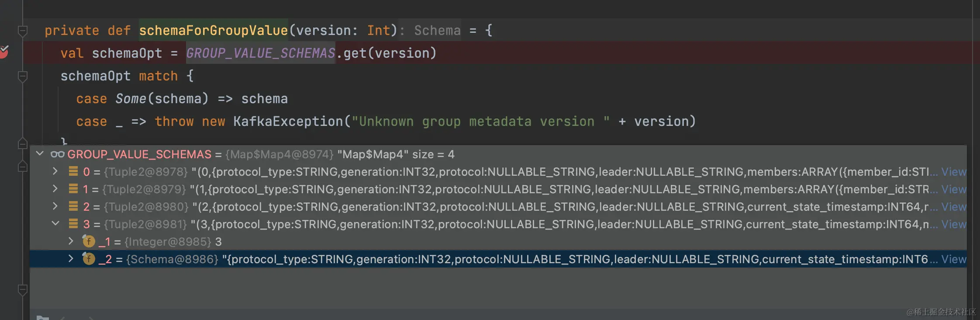
Task: Collapse the GROUP_VALUE_SCHEMAS tree node
Action: [40, 153]
